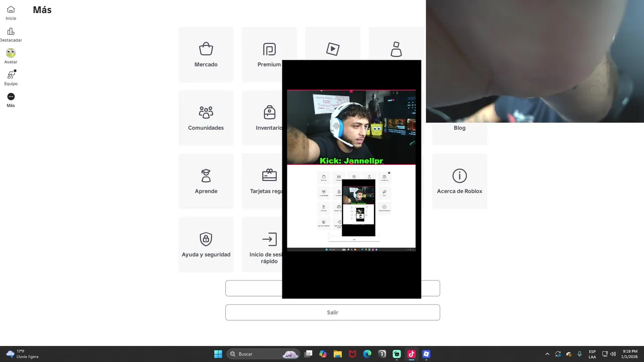The image size is (644, 362).
Task: Click the video play tile icon
Action: 333,49
